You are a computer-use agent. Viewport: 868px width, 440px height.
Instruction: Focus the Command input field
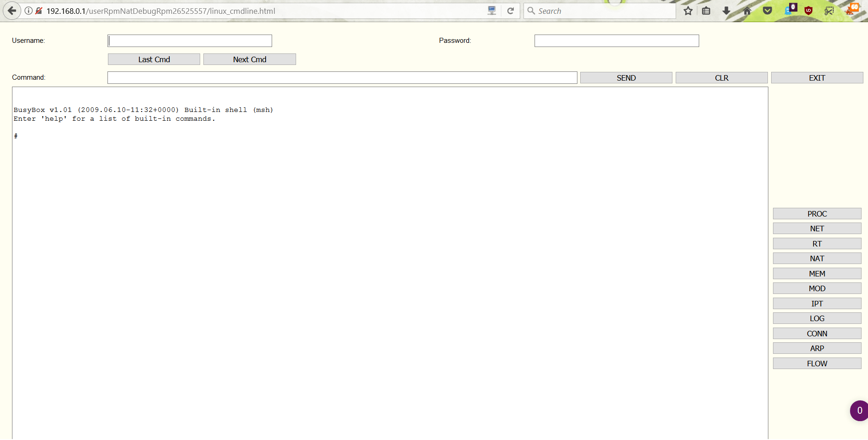[342, 78]
